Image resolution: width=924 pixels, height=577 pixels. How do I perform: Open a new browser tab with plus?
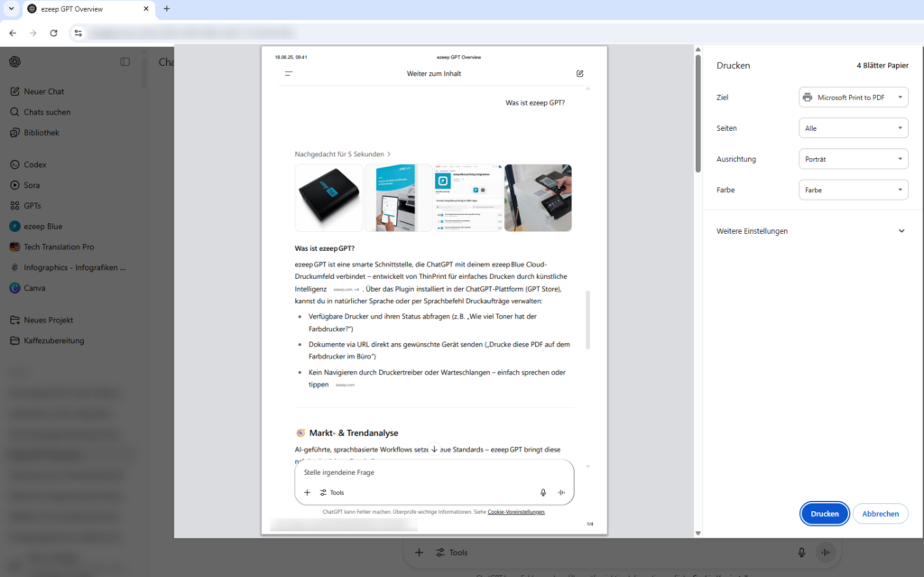(166, 9)
